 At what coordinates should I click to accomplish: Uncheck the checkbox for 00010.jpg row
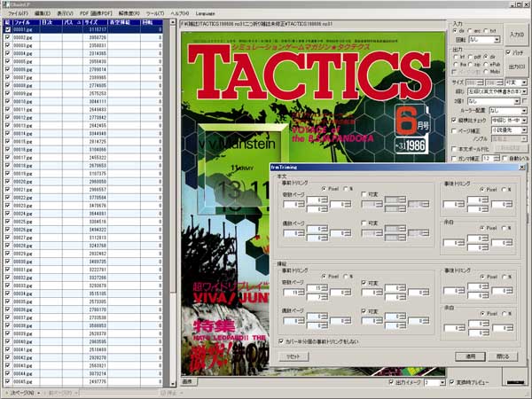[x=7, y=101]
